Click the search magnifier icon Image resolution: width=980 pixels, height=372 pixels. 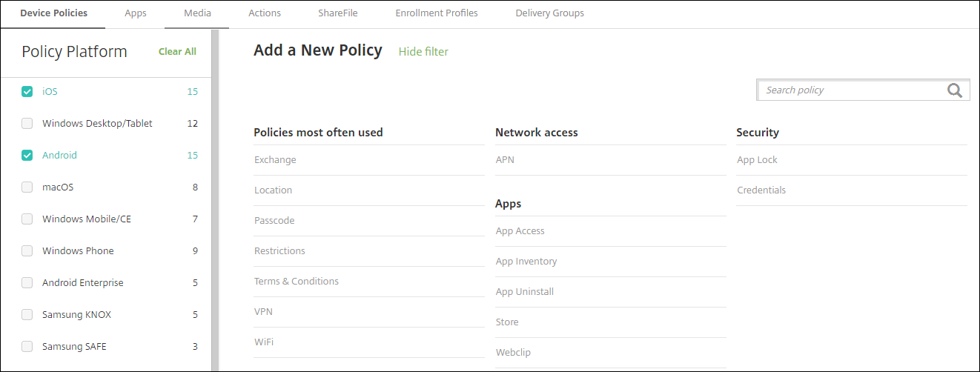[x=955, y=90]
